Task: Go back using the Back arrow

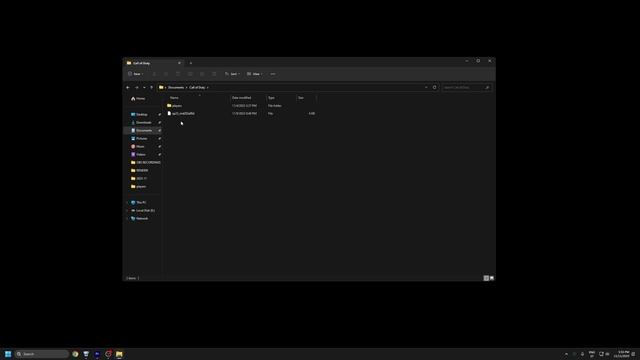Action: point(128,87)
